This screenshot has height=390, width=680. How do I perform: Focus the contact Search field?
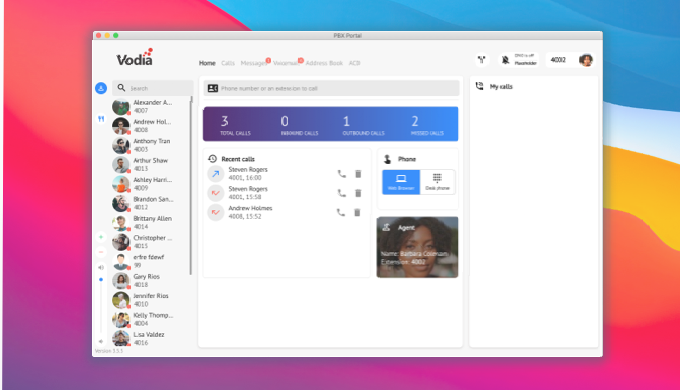[x=153, y=88]
